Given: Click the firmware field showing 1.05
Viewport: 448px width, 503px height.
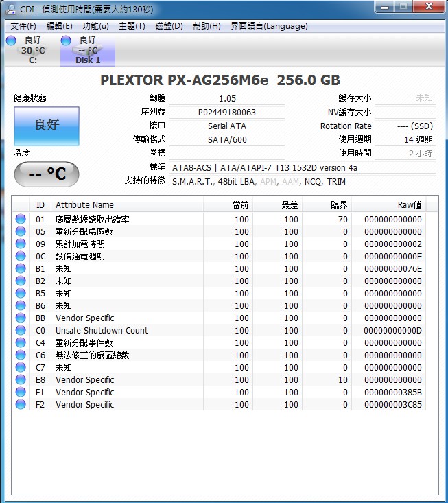Looking at the screenshot, I should [227, 99].
